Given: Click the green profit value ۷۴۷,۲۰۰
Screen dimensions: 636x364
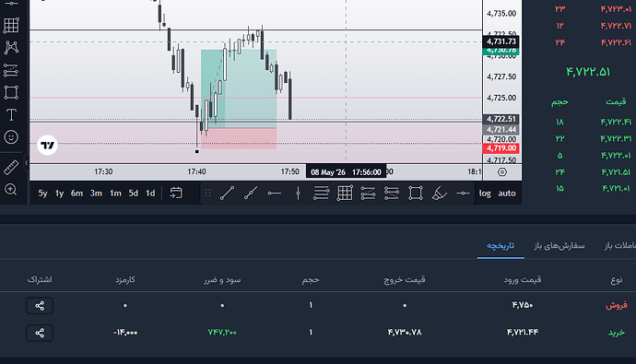Looking at the screenshot, I should [x=222, y=333].
